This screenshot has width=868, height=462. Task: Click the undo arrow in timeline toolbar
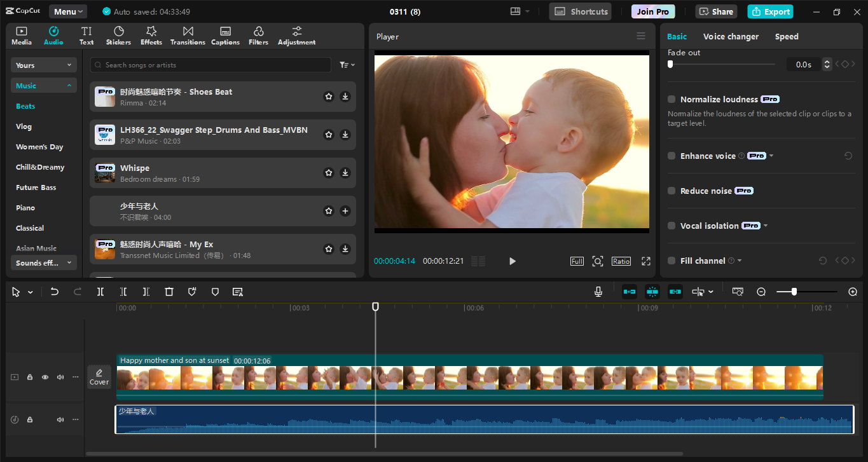coord(55,292)
